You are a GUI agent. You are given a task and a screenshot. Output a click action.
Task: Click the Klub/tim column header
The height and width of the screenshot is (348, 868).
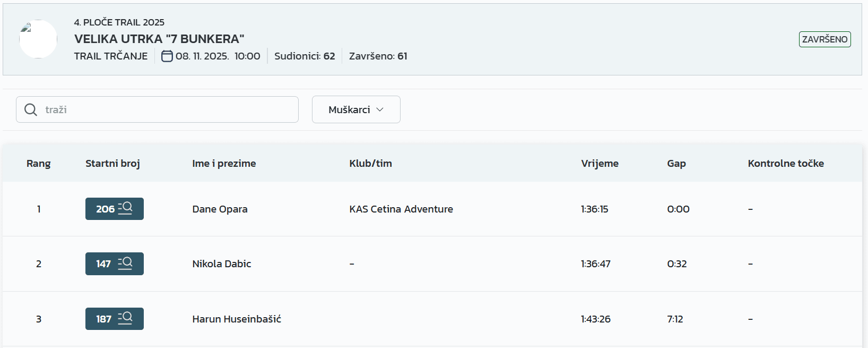[x=370, y=163]
